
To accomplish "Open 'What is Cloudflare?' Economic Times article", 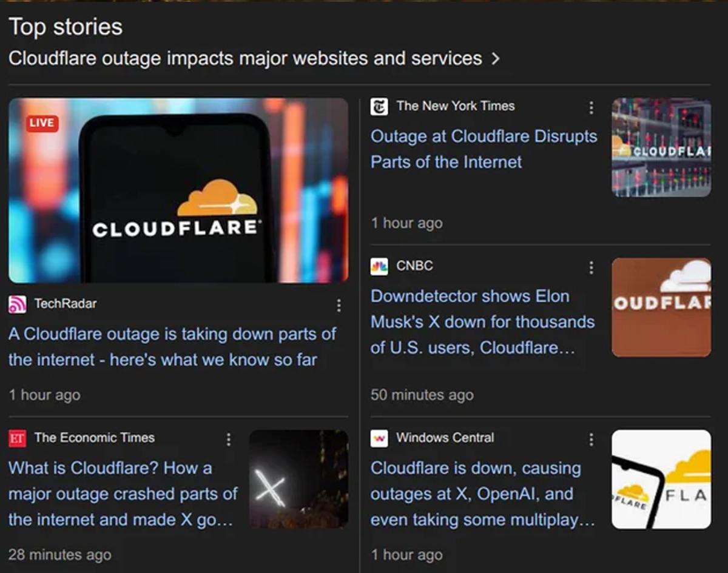I will click(x=123, y=494).
